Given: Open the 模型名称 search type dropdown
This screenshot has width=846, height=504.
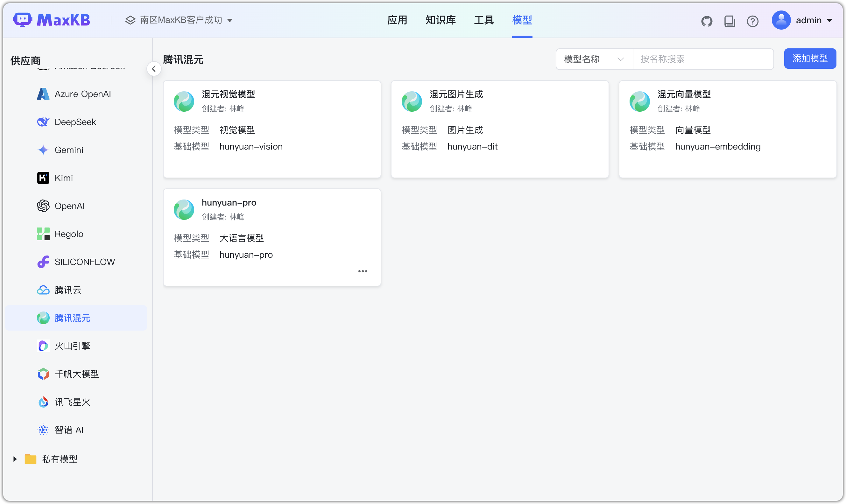Looking at the screenshot, I should pyautogui.click(x=594, y=59).
